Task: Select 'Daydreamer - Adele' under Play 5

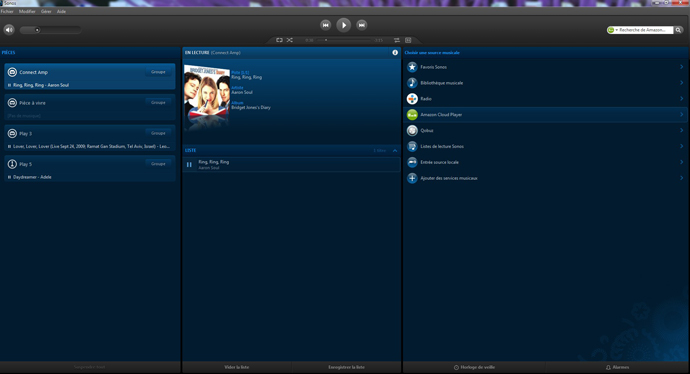Action: click(x=32, y=177)
